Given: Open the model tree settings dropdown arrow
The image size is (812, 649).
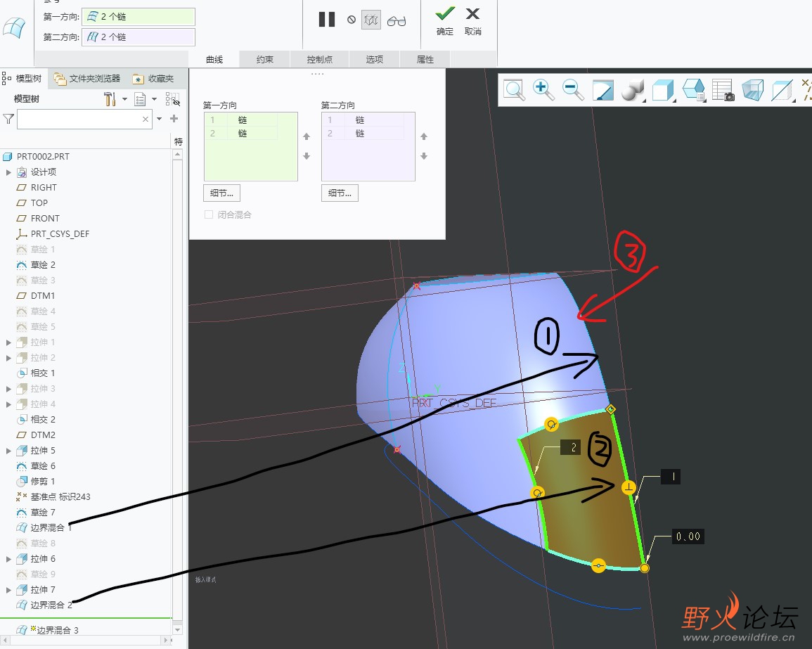Looking at the screenshot, I should (x=124, y=99).
